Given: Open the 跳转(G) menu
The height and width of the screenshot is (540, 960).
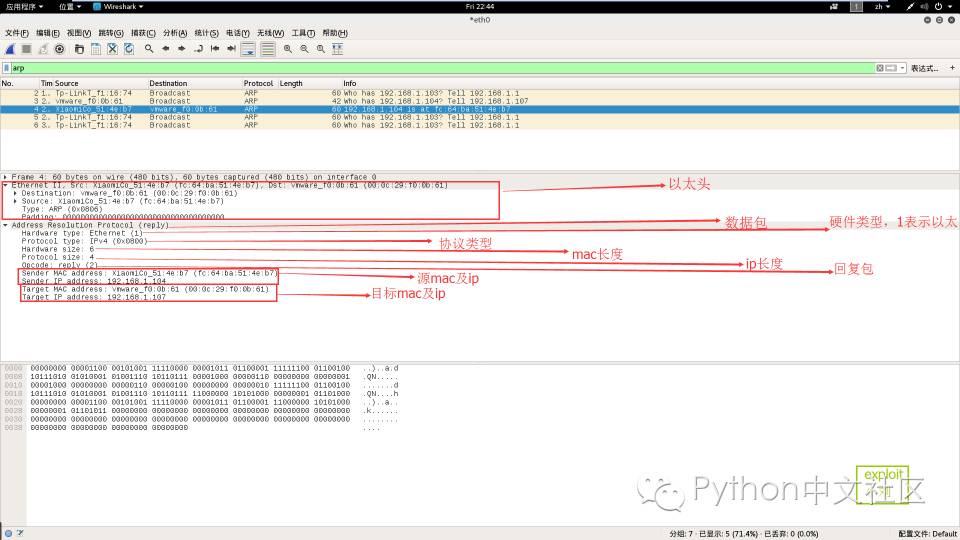Looking at the screenshot, I should (111, 33).
